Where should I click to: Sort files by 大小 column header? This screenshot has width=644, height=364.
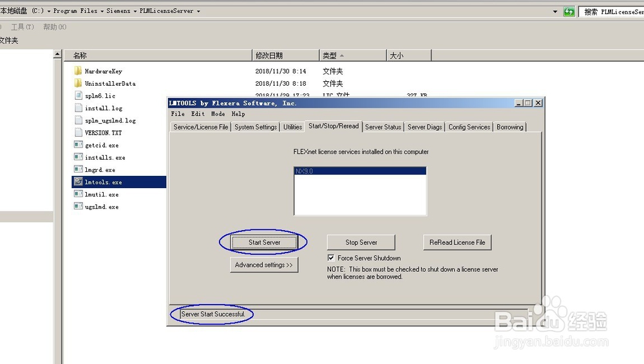click(x=409, y=55)
